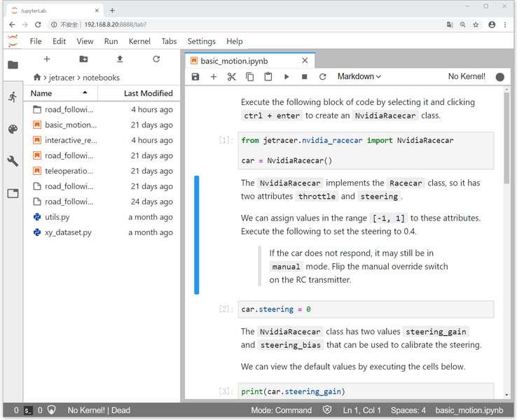Open the Running Terminals and Kernels panel
The width and height of the screenshot is (517, 420).
13,97
